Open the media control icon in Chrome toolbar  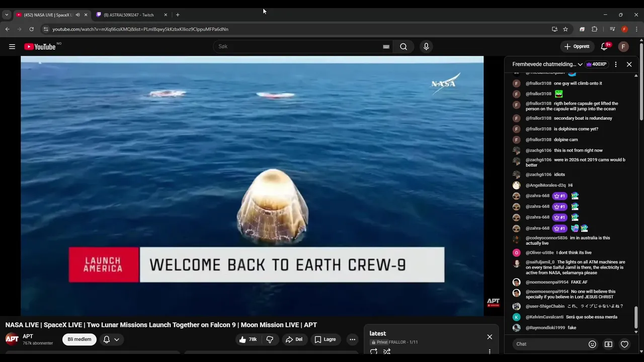click(x=612, y=29)
